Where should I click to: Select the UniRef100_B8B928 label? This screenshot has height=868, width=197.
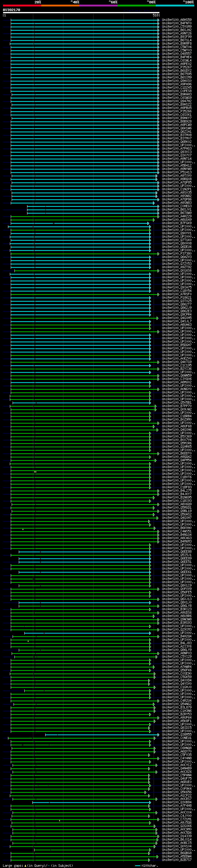(x=177, y=121)
